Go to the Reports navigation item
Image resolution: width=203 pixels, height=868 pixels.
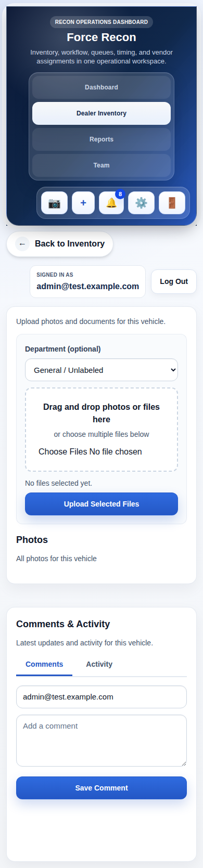(x=102, y=139)
